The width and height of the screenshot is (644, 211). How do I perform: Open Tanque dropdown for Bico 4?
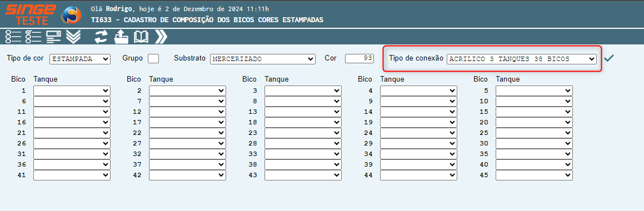point(418,91)
